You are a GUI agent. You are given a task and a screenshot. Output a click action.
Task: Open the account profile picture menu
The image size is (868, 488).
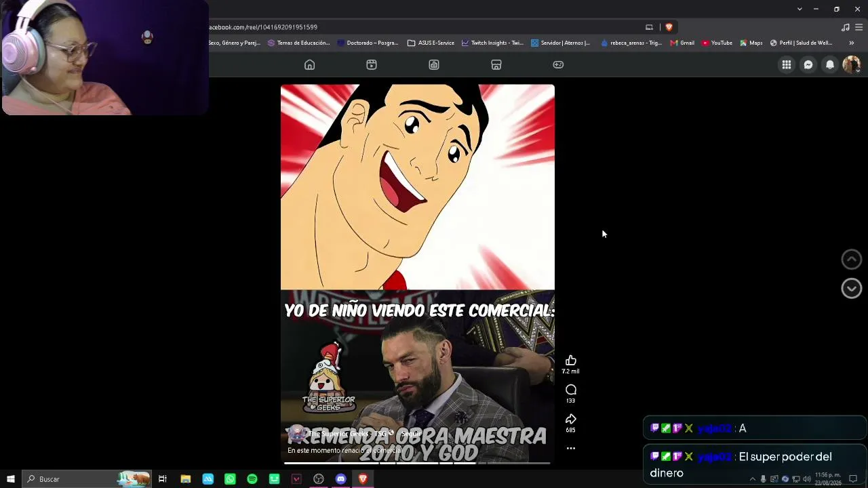(851, 64)
